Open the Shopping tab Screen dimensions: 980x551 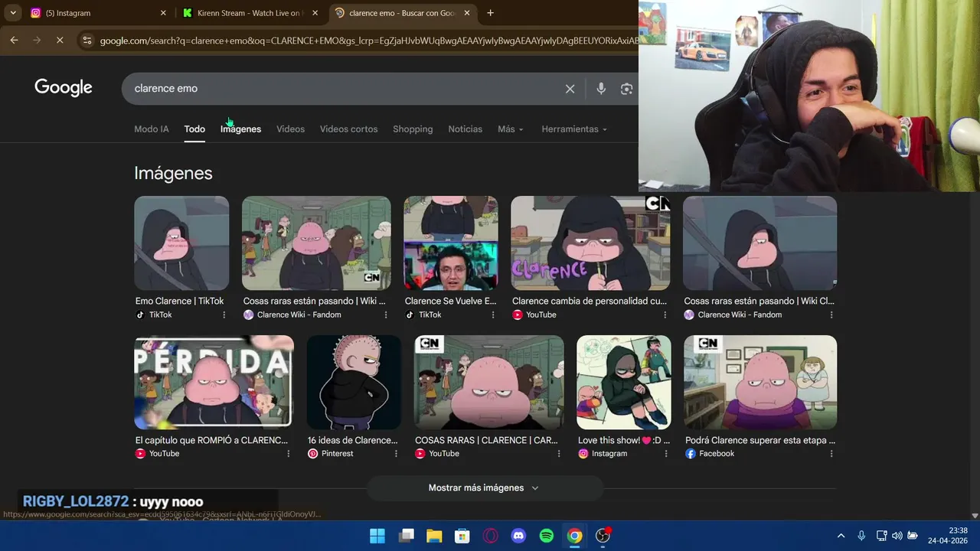413,129
